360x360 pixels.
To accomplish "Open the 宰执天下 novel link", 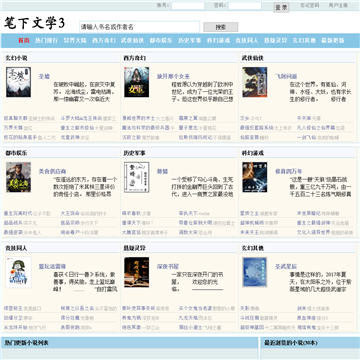I will point(188,213).
